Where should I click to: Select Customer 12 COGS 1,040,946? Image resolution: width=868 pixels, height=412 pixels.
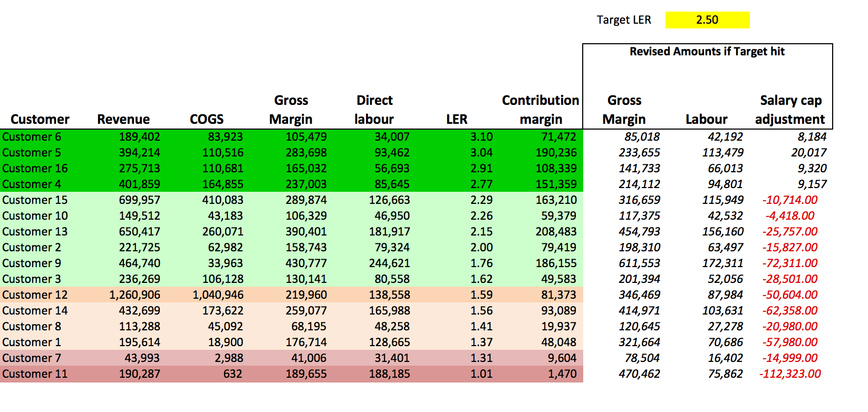(218, 295)
